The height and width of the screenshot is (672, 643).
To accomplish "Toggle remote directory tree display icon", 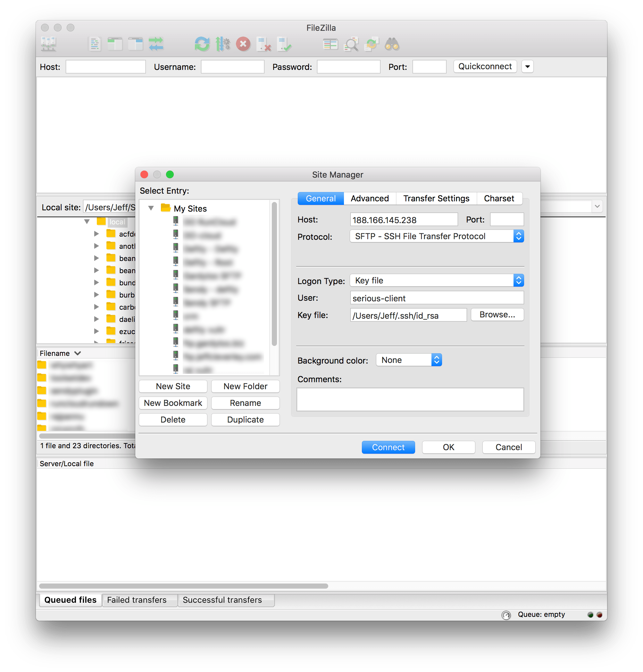I will [x=135, y=44].
